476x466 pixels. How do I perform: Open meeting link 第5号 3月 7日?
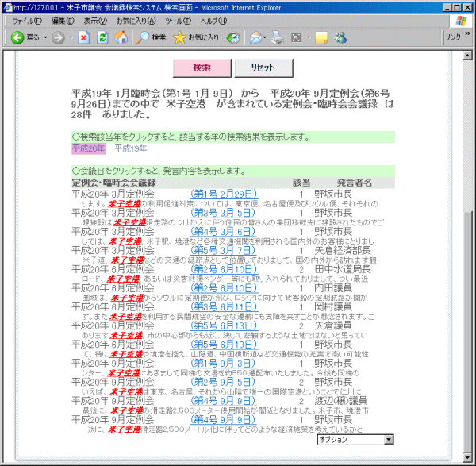click(223, 250)
